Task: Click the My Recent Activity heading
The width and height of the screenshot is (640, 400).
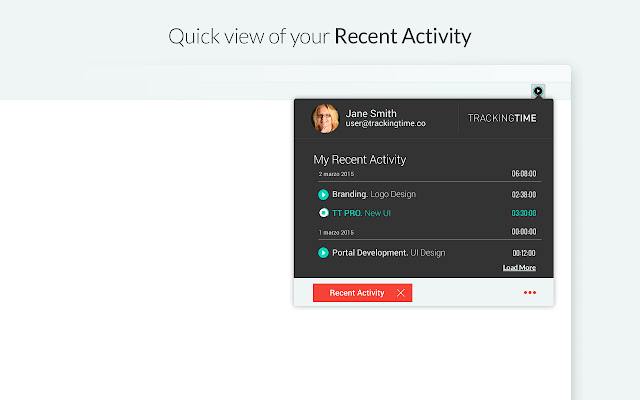Action: (360, 159)
